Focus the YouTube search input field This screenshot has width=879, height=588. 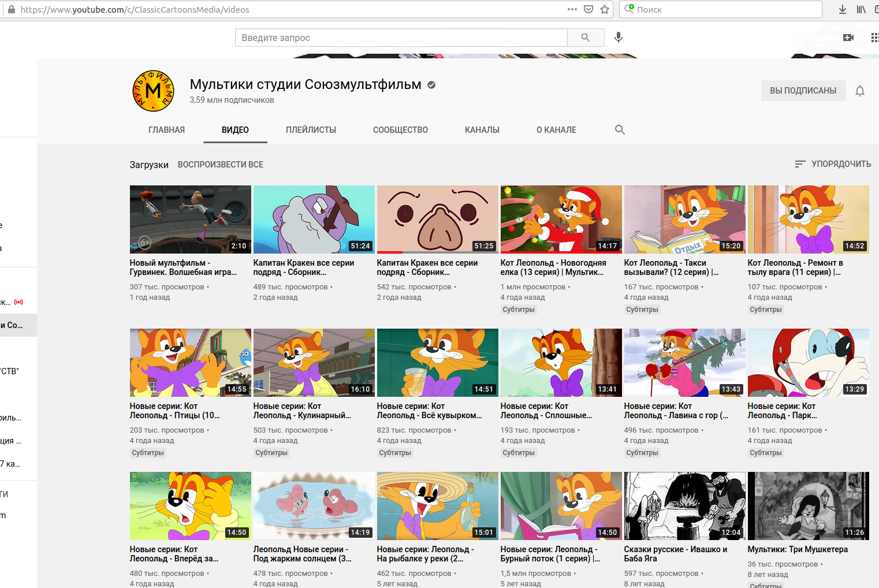point(401,38)
